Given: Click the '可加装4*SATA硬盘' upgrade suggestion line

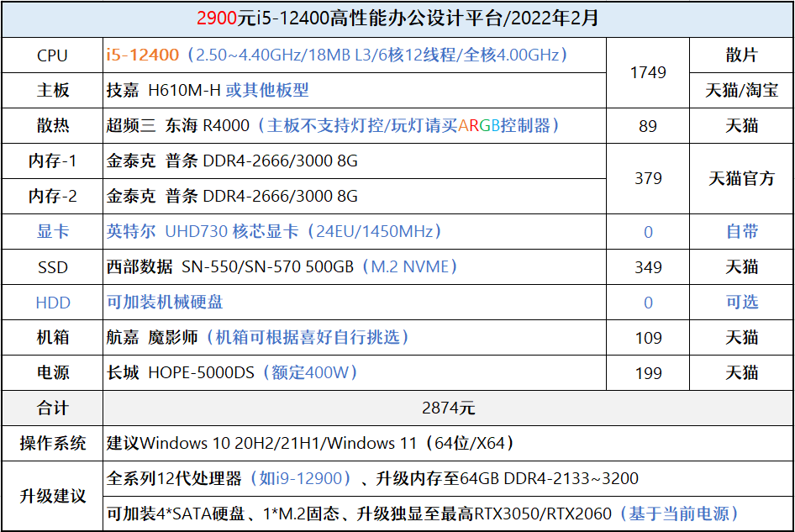Looking at the screenshot, I should tap(448, 514).
